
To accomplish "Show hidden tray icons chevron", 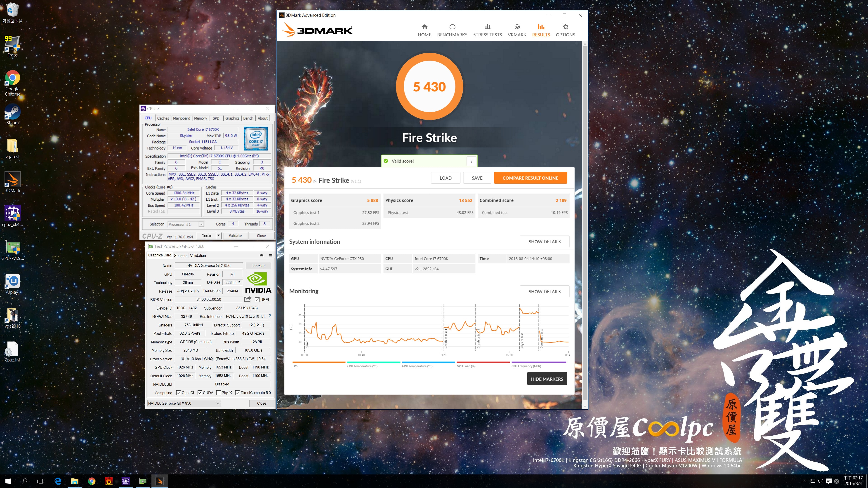I will 804,481.
